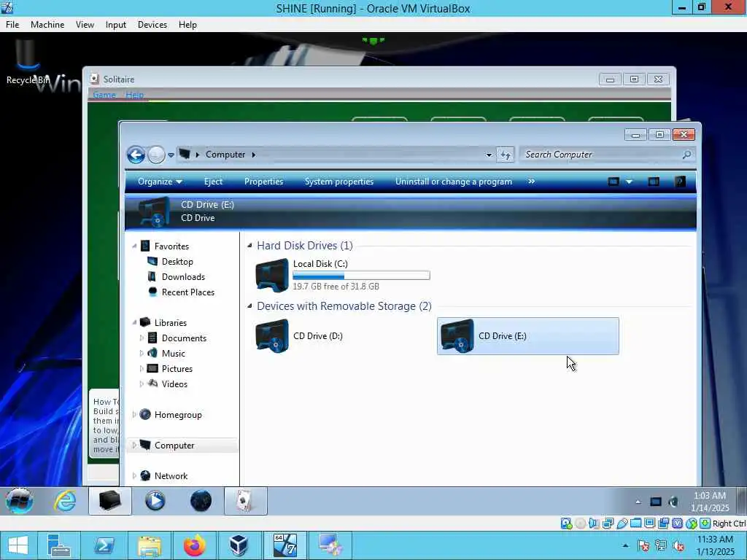This screenshot has width=747, height=560.
Task: Open Server Manager on host taskbar
Action: coord(59,545)
